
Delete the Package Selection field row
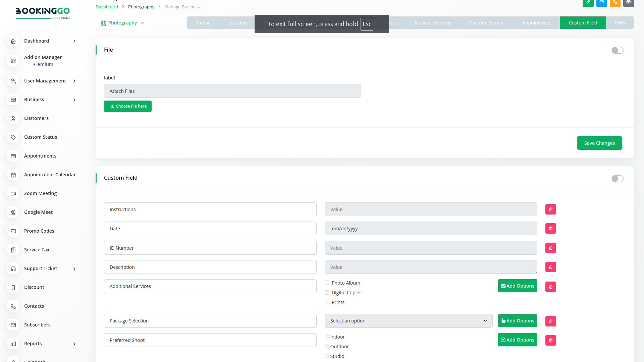pyautogui.click(x=550, y=321)
